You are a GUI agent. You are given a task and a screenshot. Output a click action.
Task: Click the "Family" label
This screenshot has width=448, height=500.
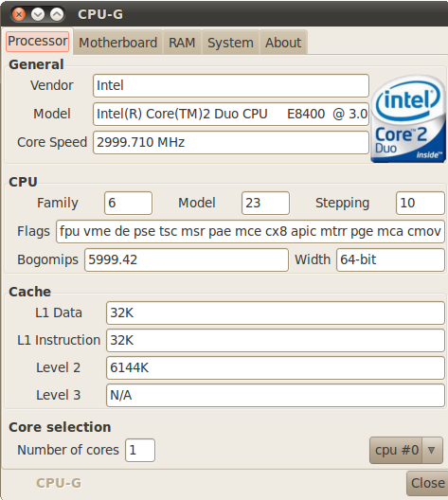click(x=58, y=203)
